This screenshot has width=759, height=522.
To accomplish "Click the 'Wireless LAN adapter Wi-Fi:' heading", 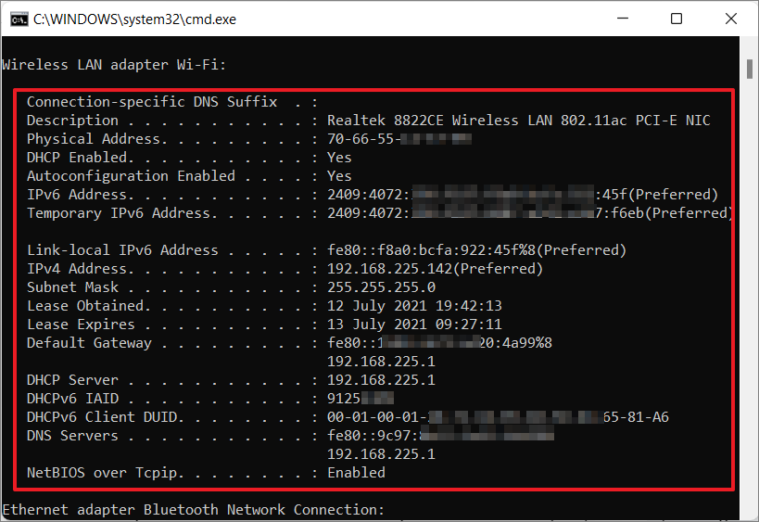I will pyautogui.click(x=114, y=65).
